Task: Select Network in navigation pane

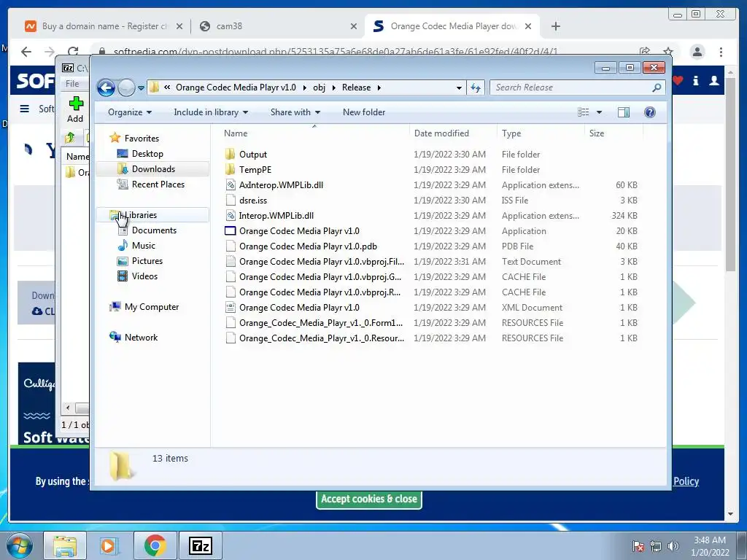Action: coord(141,338)
